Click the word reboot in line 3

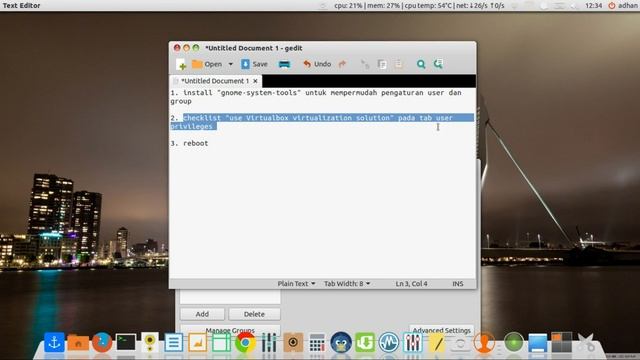pyautogui.click(x=196, y=143)
